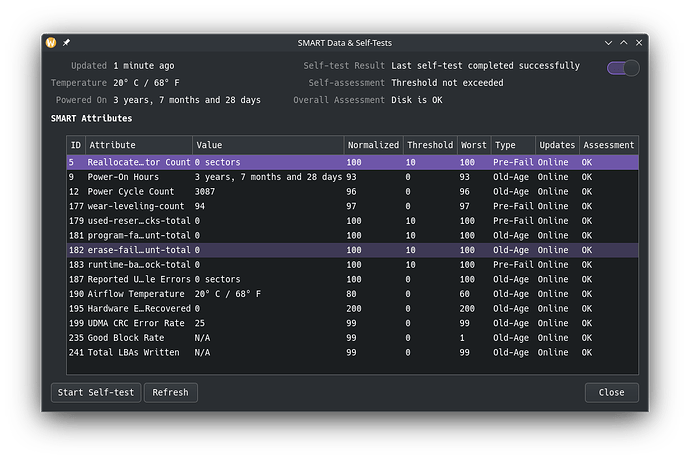Select the UDMA CRC Error Rate row
The width and height of the screenshot is (690, 461).
pos(352,323)
